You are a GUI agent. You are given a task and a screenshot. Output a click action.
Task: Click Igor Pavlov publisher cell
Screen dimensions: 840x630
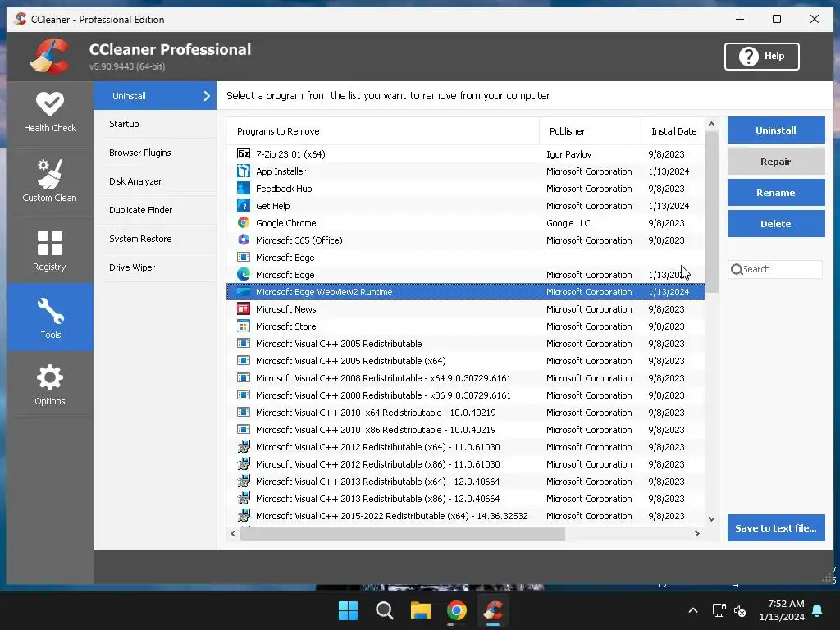click(x=569, y=154)
